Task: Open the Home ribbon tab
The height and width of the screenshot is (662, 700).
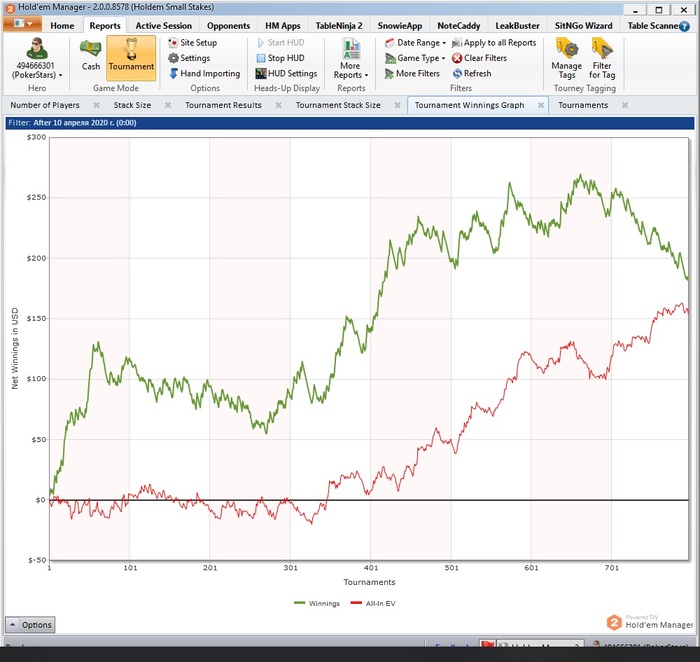Action: (x=62, y=26)
